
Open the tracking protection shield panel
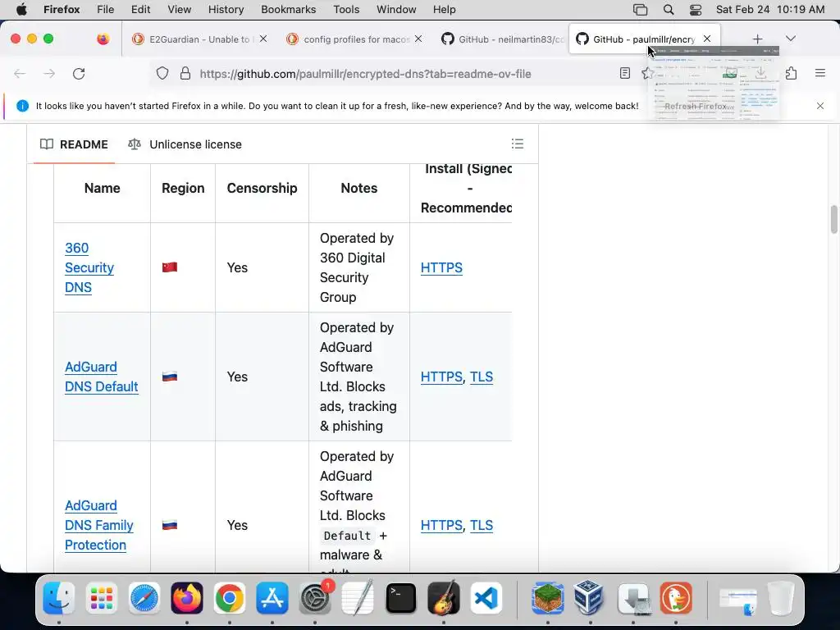(162, 73)
